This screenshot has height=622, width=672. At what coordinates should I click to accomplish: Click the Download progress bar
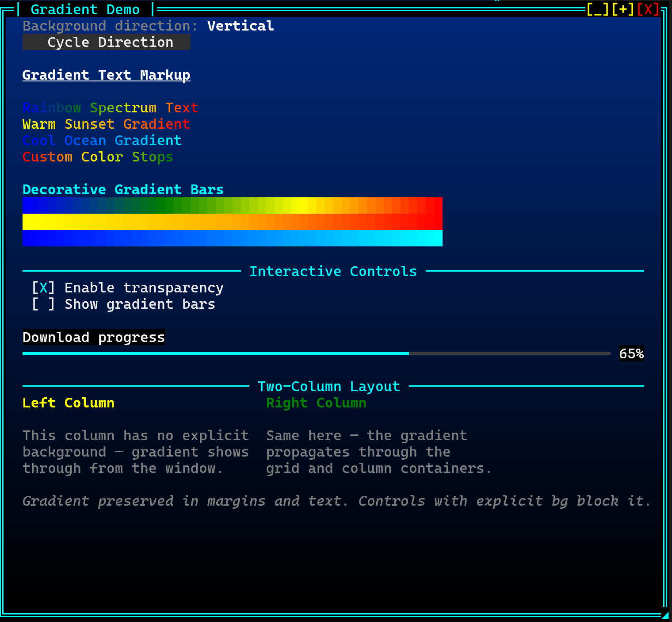(x=309, y=353)
